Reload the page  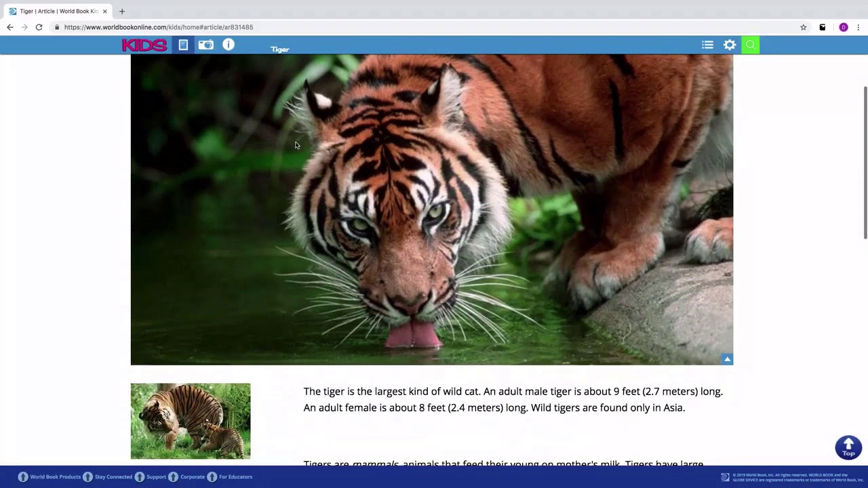pos(39,27)
